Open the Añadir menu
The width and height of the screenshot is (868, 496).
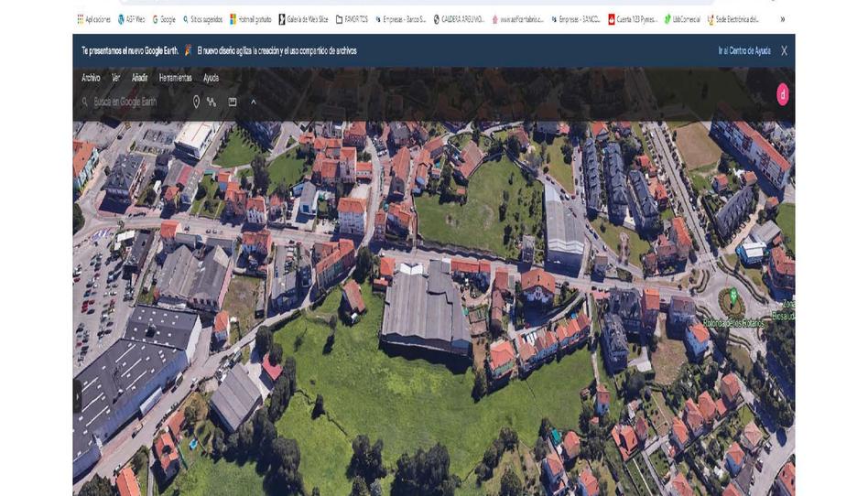139,78
